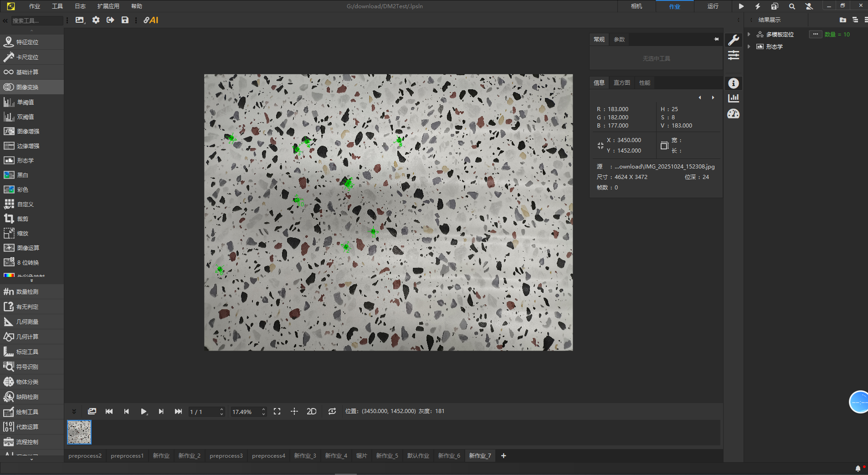The image size is (868, 475).
Task: Open the AI link tool
Action: click(x=151, y=20)
